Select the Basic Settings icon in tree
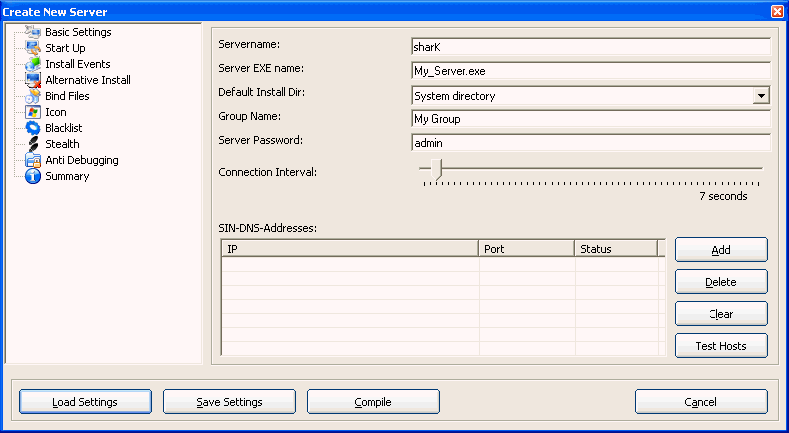This screenshot has width=789, height=433. 32,32
